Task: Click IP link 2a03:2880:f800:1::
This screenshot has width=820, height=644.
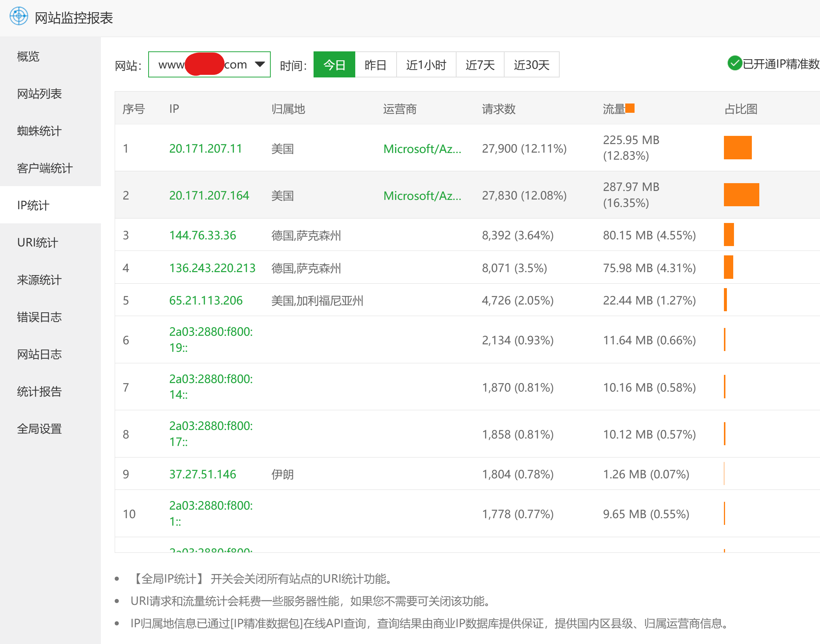Action: (211, 514)
